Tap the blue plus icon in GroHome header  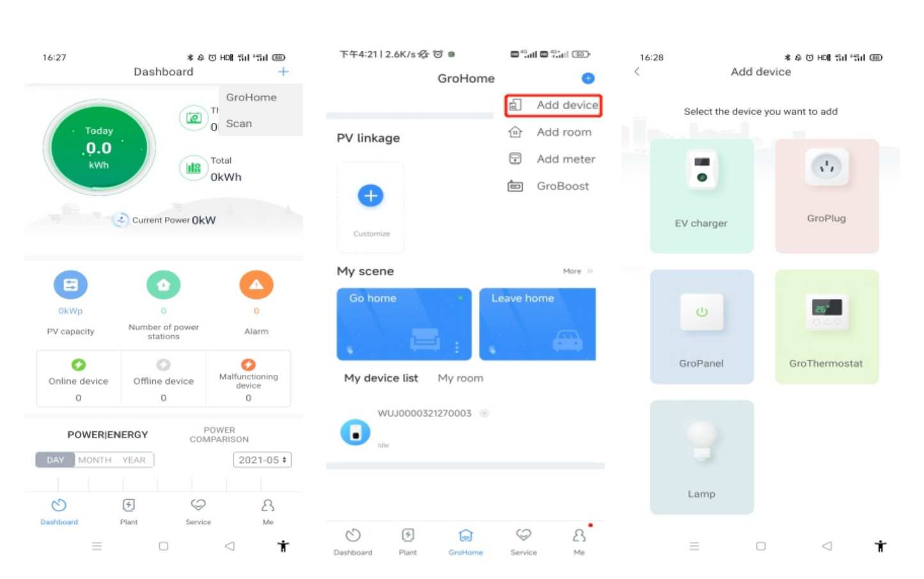[588, 78]
